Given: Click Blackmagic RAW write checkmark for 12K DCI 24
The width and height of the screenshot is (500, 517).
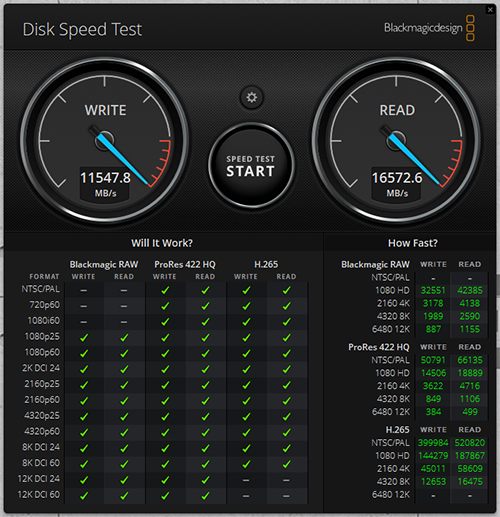Looking at the screenshot, I should [84, 480].
